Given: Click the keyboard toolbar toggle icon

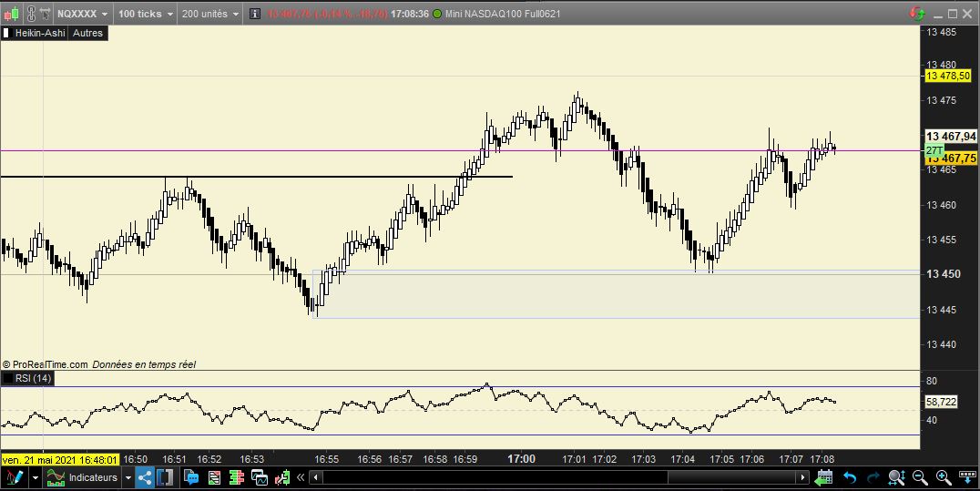Looking at the screenshot, I should [967, 478].
